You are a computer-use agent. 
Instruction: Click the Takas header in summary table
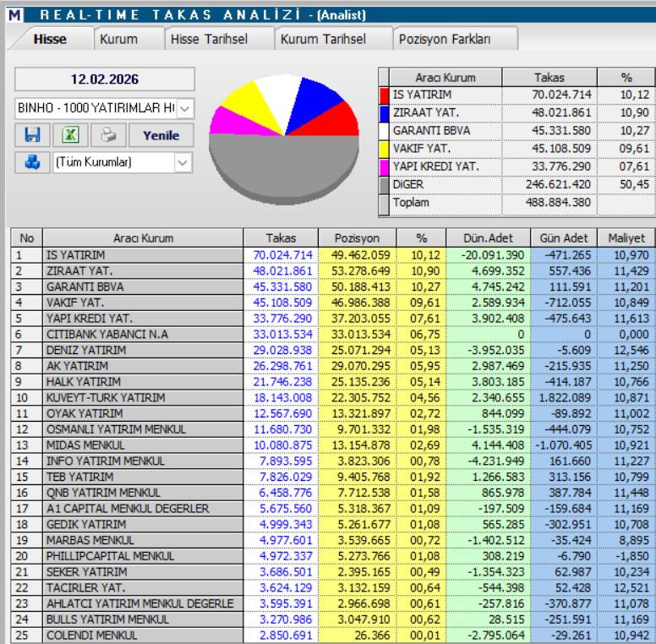[549, 78]
